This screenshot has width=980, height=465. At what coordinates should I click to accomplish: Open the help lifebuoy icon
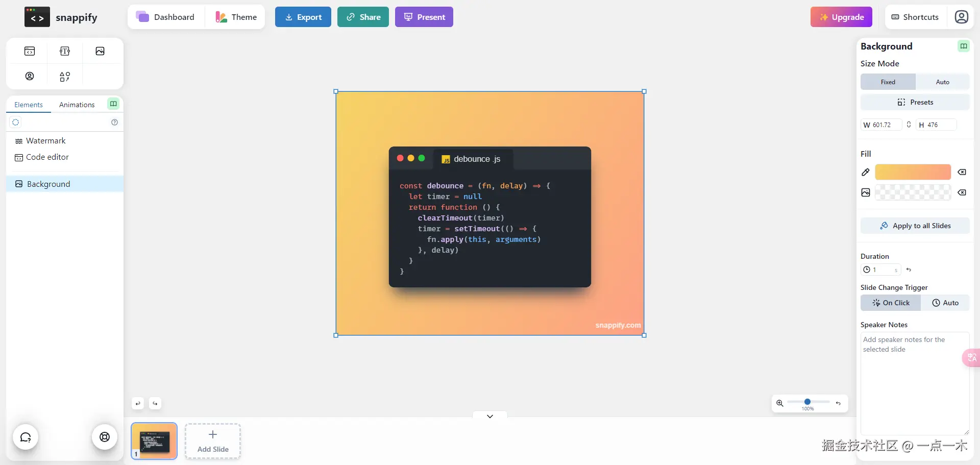point(105,437)
